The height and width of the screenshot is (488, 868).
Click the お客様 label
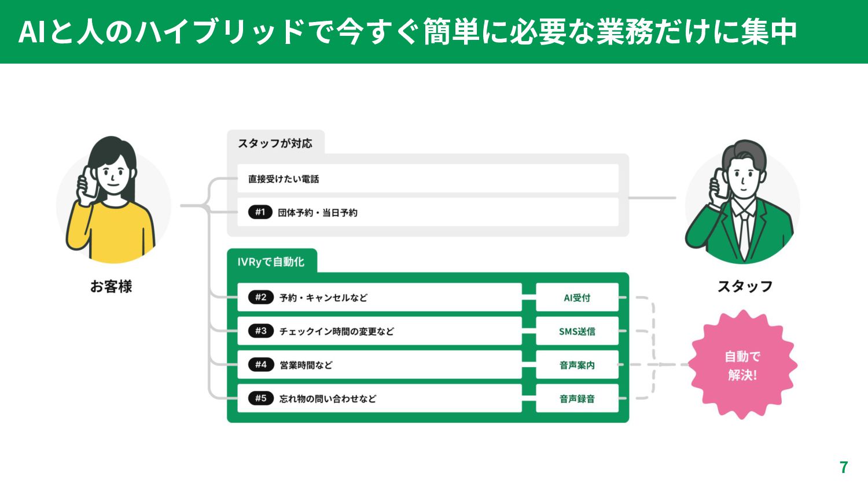pyautogui.click(x=111, y=286)
